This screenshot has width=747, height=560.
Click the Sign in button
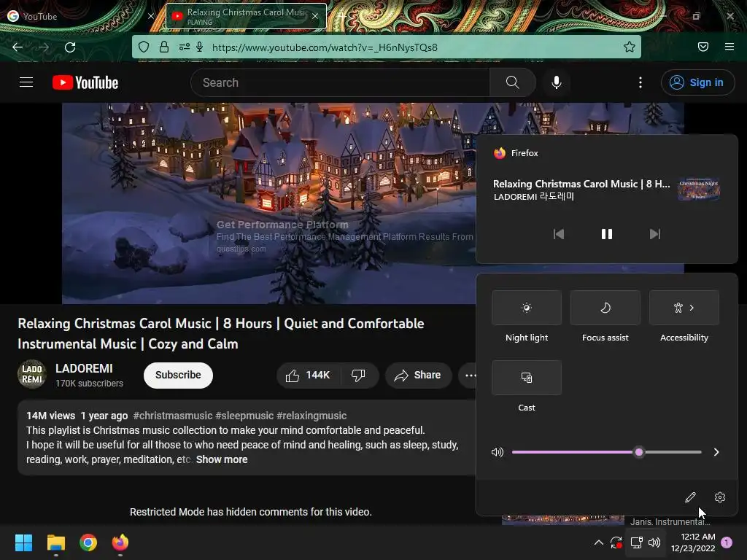pos(697,82)
